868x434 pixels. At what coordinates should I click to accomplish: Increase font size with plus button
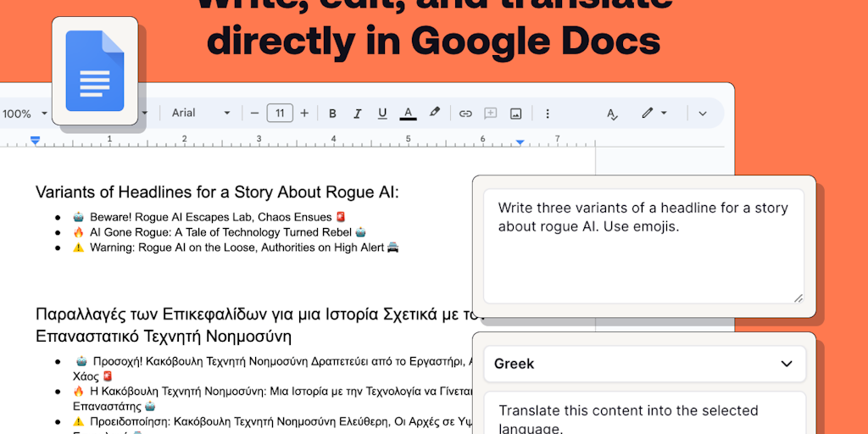(x=304, y=114)
